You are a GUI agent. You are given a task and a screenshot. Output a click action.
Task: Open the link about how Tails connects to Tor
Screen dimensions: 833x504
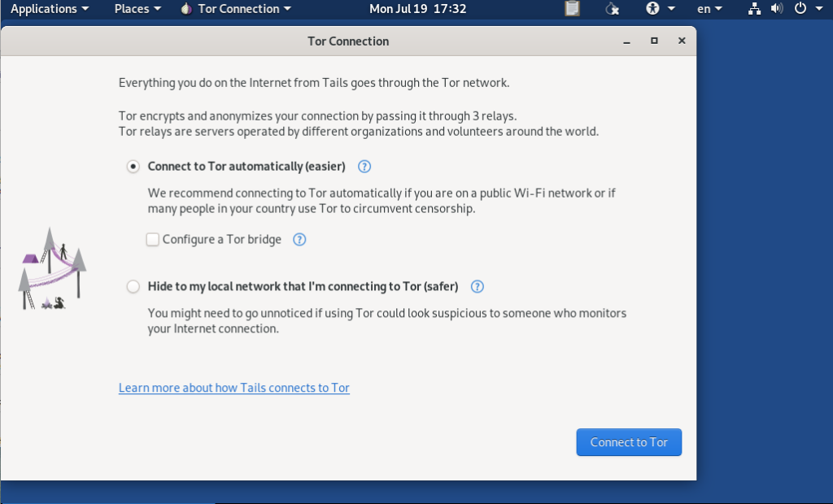(x=234, y=388)
